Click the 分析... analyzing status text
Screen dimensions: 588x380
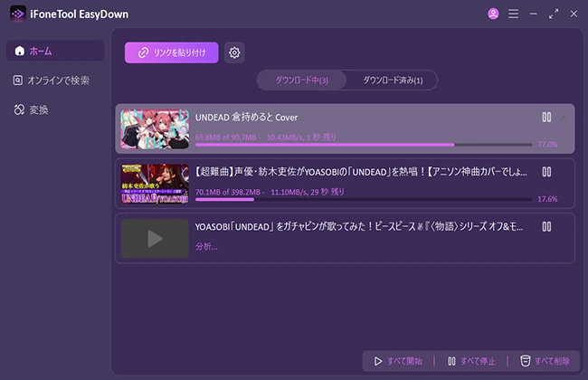point(206,246)
